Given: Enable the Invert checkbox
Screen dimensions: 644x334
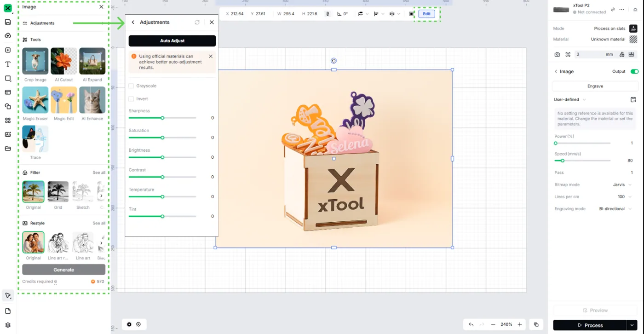Looking at the screenshot, I should click(131, 99).
